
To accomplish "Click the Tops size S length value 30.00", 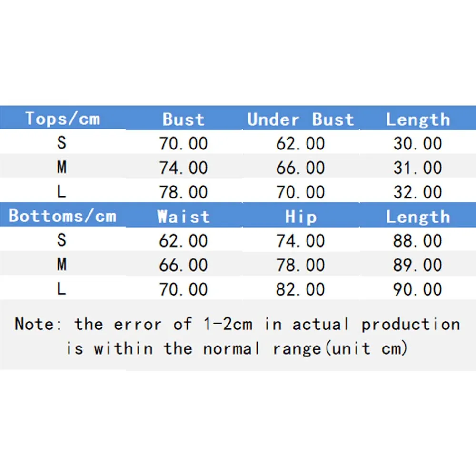I will click(x=417, y=144).
